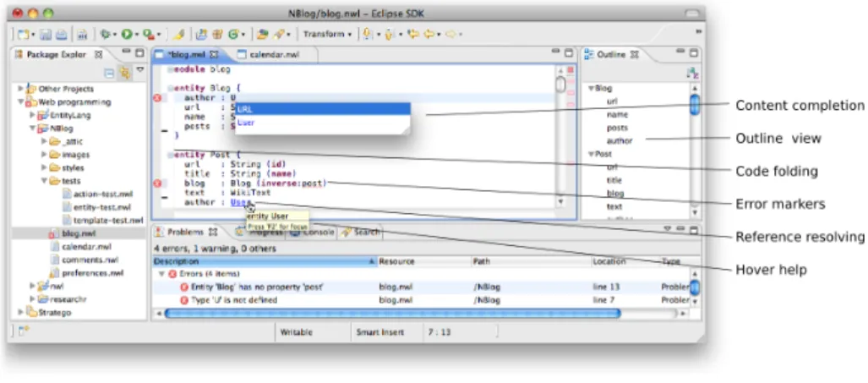Collapse All in Package Explorer
868x383 pixels.
tap(110, 72)
